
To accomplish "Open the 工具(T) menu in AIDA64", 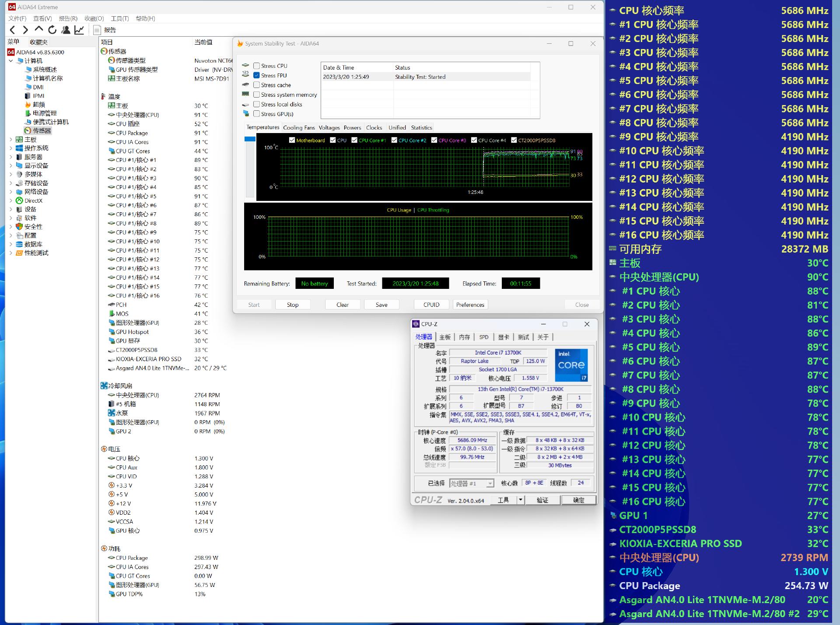I will tap(119, 18).
